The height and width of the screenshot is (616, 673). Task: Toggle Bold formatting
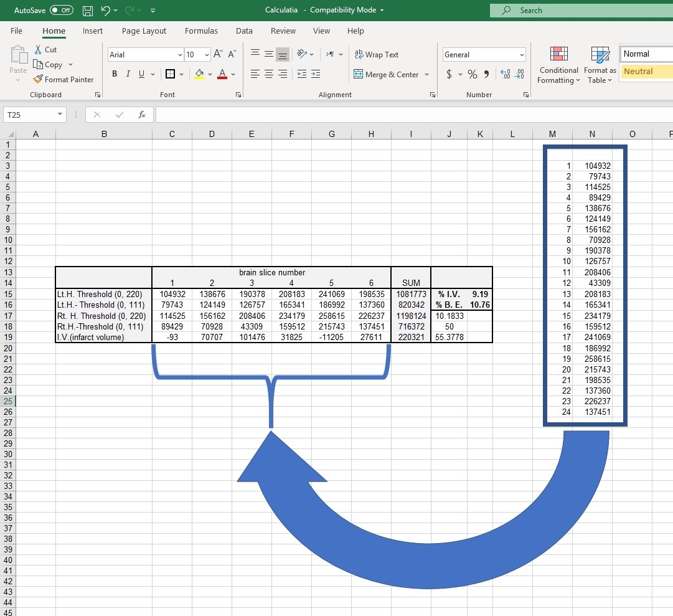tap(115, 74)
